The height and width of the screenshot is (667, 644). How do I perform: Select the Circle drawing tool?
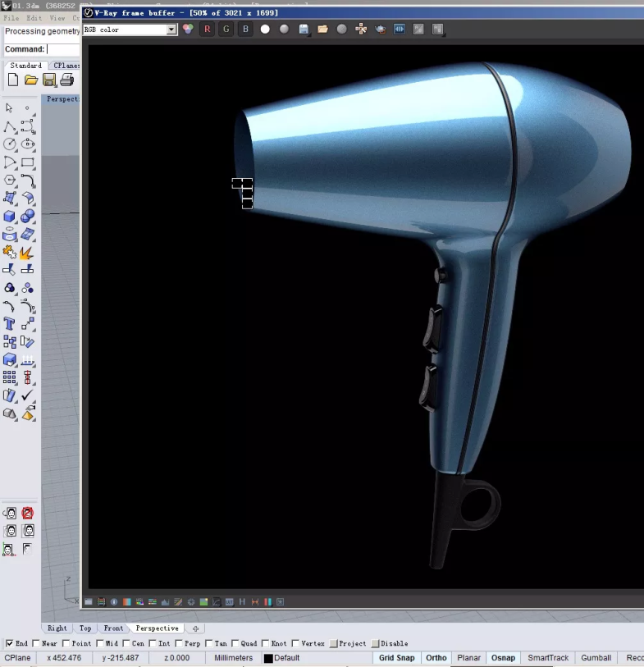click(x=9, y=144)
